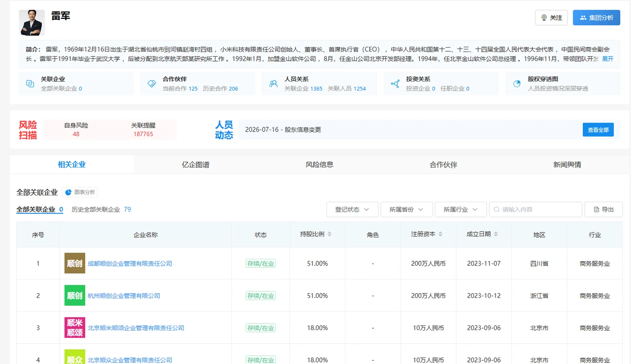Click 关联人员 1254 link
The width and height of the screenshot is (631, 364).
pyautogui.click(x=347, y=89)
